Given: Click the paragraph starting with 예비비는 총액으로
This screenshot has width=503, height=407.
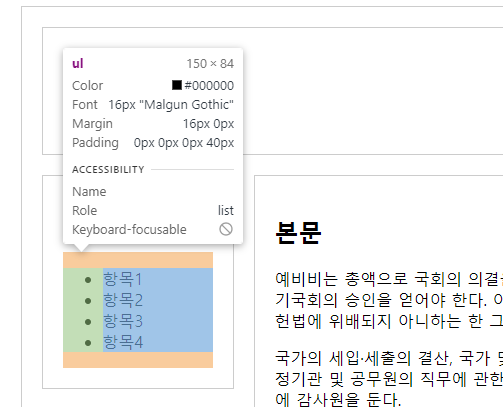Looking at the screenshot, I should [389, 300].
